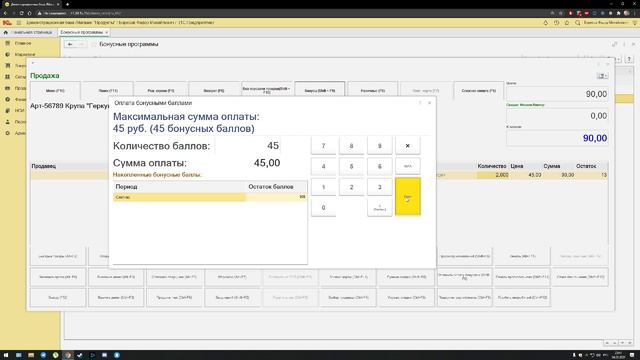Click the small key right of digit 6
640x360 pixels.
pos(407,166)
